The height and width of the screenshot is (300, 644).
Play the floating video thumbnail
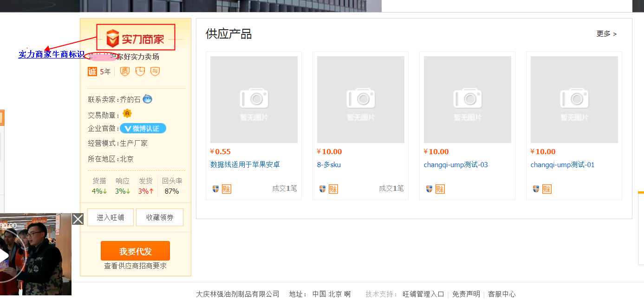pos(4,255)
